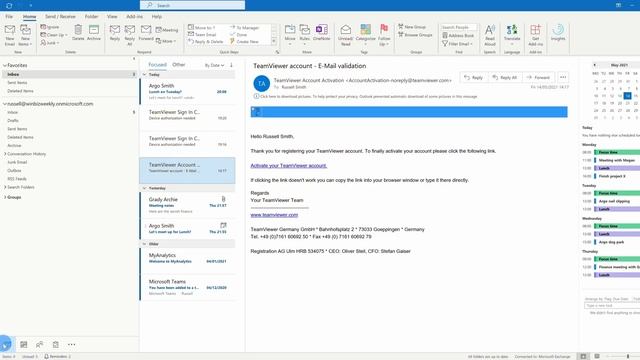Open the Rules menu
The width and height of the screenshot is (640, 360).
click(x=304, y=35)
